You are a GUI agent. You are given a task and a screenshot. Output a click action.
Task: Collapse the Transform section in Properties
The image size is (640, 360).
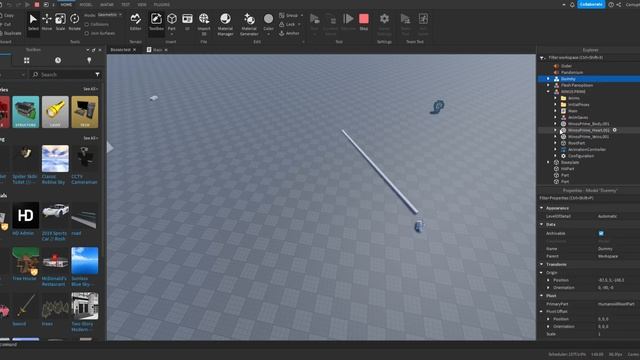(542, 264)
